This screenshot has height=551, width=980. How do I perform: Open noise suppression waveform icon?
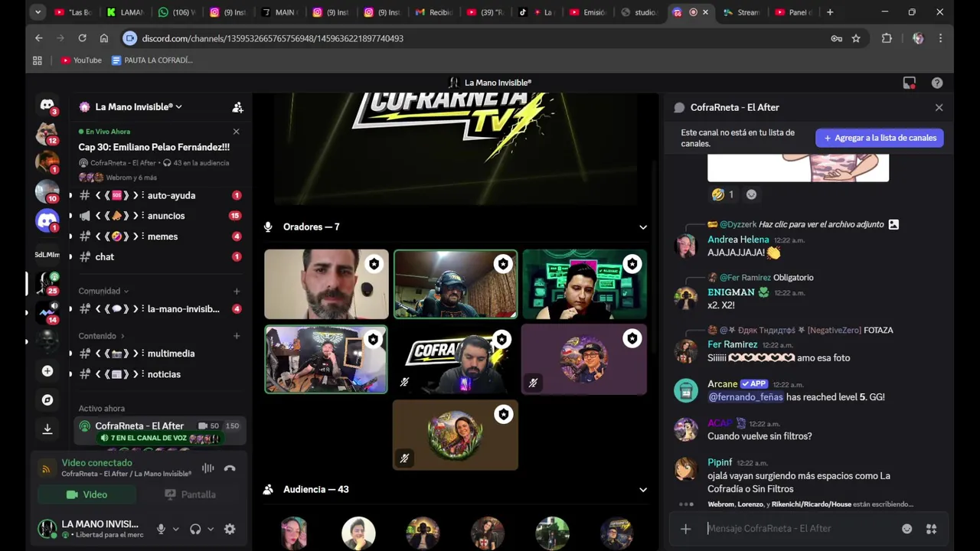tap(207, 468)
